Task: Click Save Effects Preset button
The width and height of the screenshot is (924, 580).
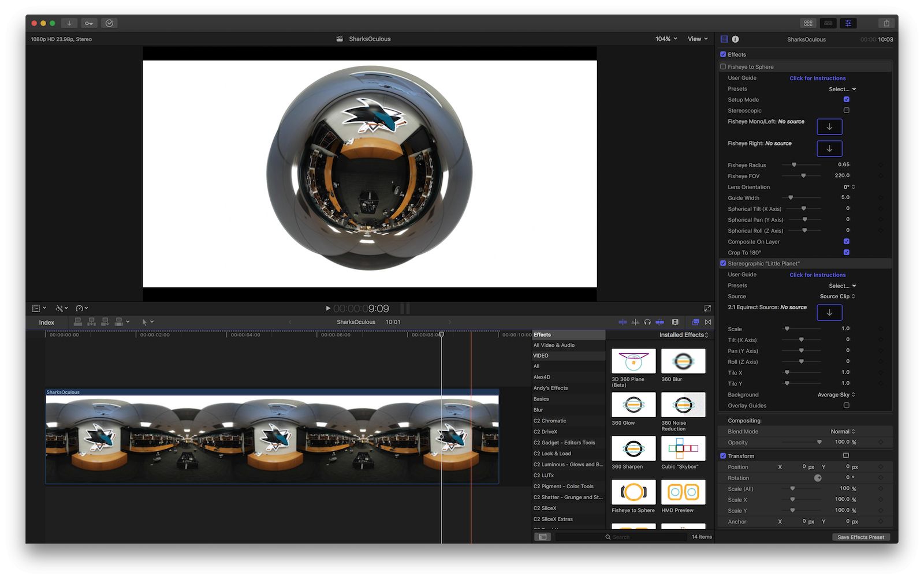Action: [860, 537]
